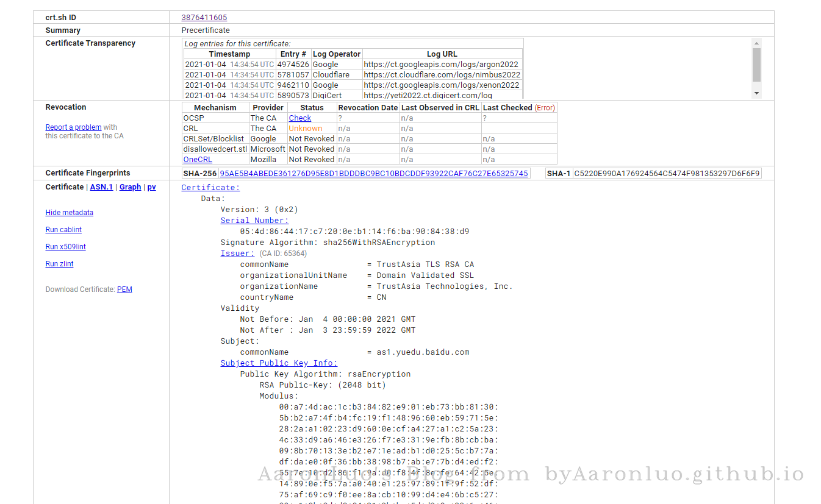The image size is (821, 504).
Task: Click the RSA Public-Key (2048 bit) line
Action: pos(323,385)
